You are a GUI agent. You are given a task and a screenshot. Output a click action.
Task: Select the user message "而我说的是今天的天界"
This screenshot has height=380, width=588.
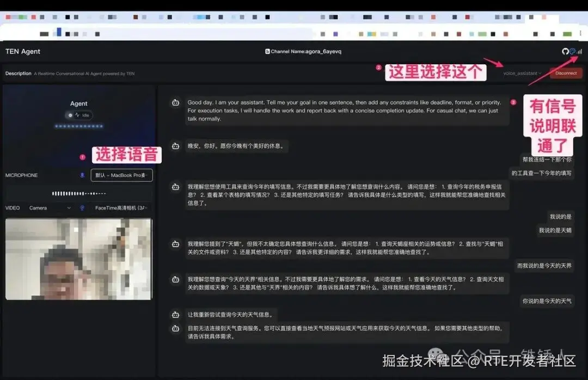click(x=544, y=266)
